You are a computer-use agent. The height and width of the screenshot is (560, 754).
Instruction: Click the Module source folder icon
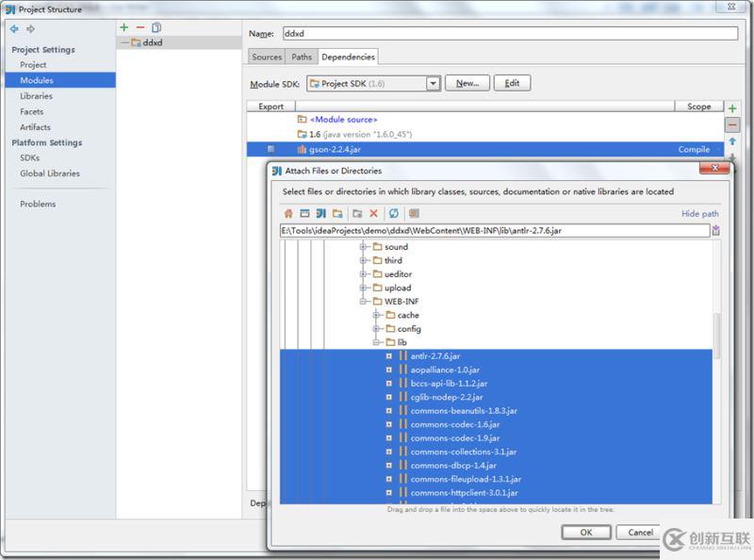click(x=302, y=120)
